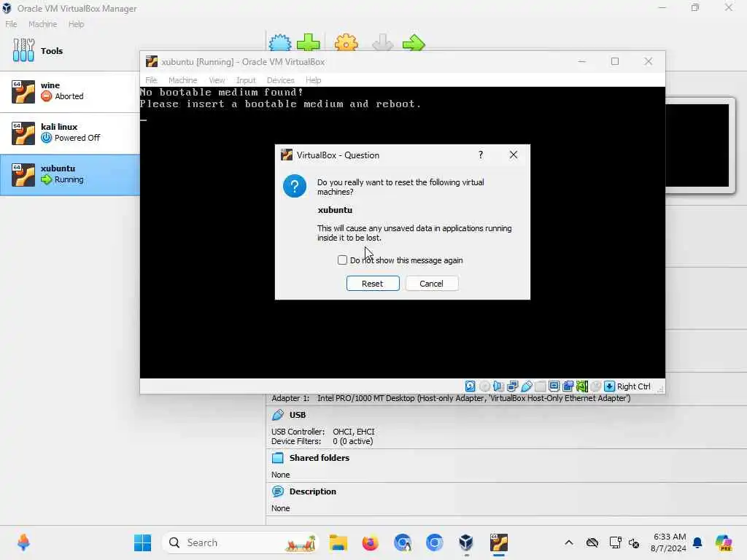Image resolution: width=747 pixels, height=560 pixels.
Task: Close the VirtualBox Question dialog
Action: click(513, 155)
